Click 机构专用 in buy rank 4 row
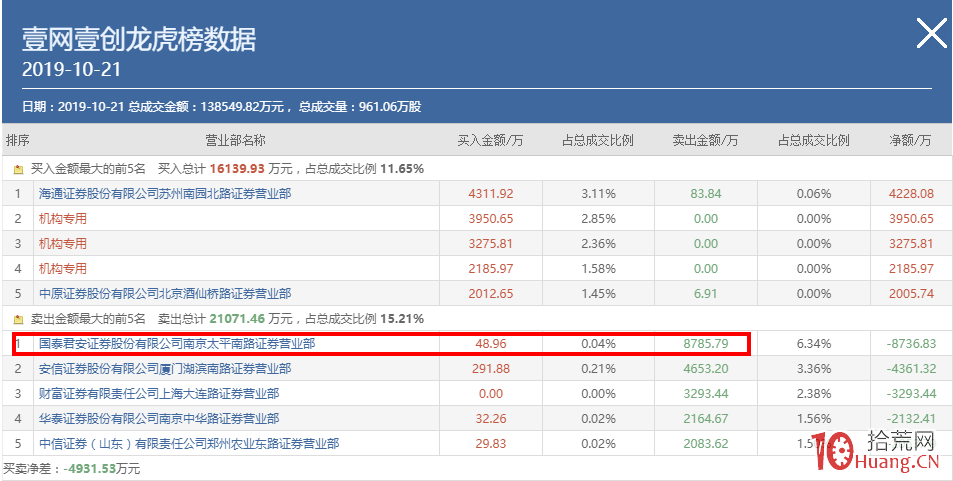Screen dimensions: 953x481 (x=63, y=269)
